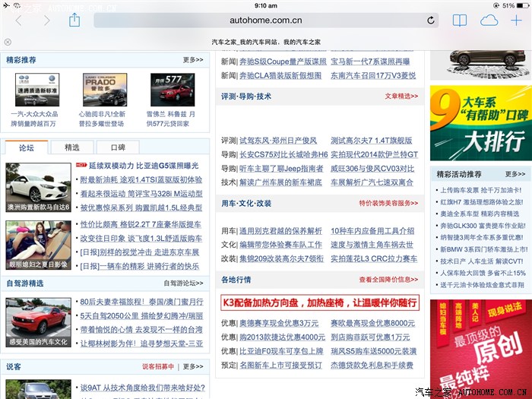Reload the page with refresh icon

tap(431, 21)
